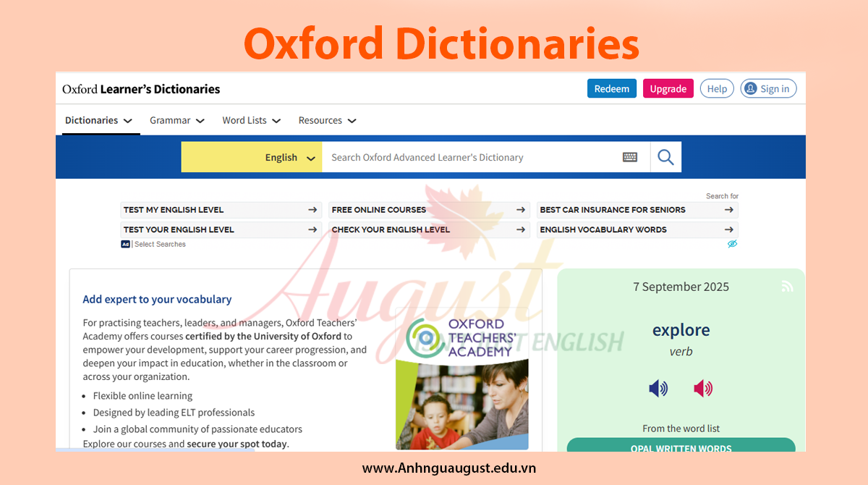Click the 'verb' part of speech label

coord(681,352)
